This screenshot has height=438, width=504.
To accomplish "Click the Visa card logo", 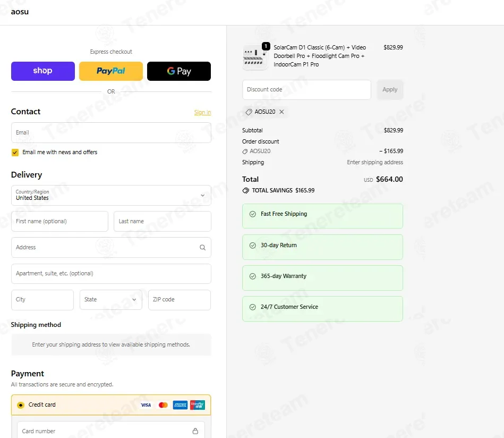I will coord(146,405).
